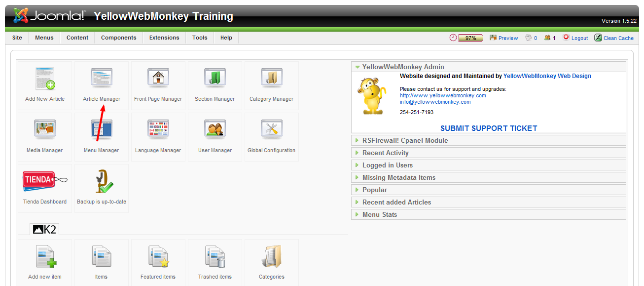
Task: Open the User Manager icon
Action: (215, 130)
